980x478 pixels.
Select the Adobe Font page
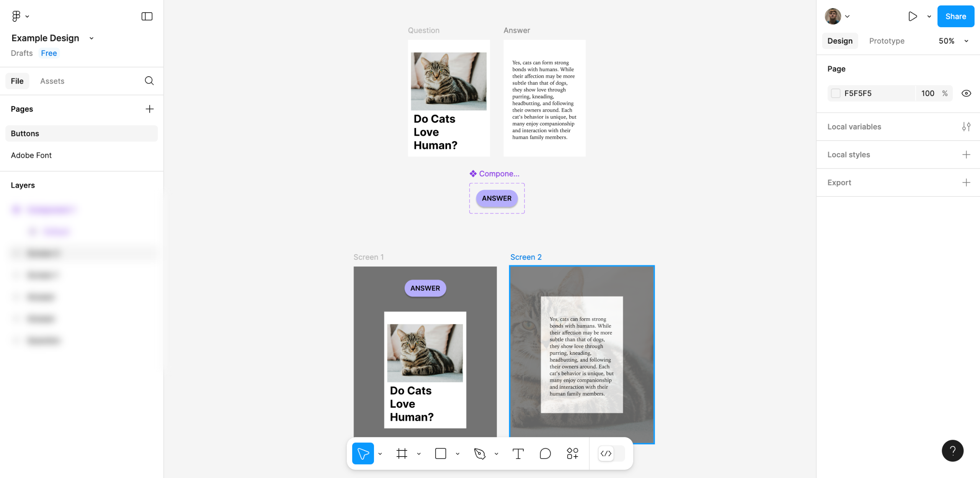[31, 155]
